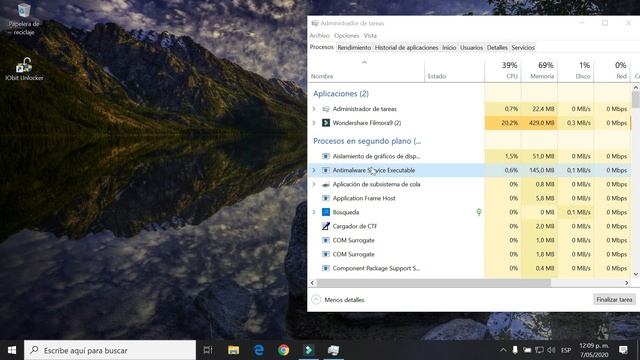This screenshot has width=640, height=360.
Task: Click the horizontal scrollbar thumb
Action: pyautogui.click(x=433, y=283)
